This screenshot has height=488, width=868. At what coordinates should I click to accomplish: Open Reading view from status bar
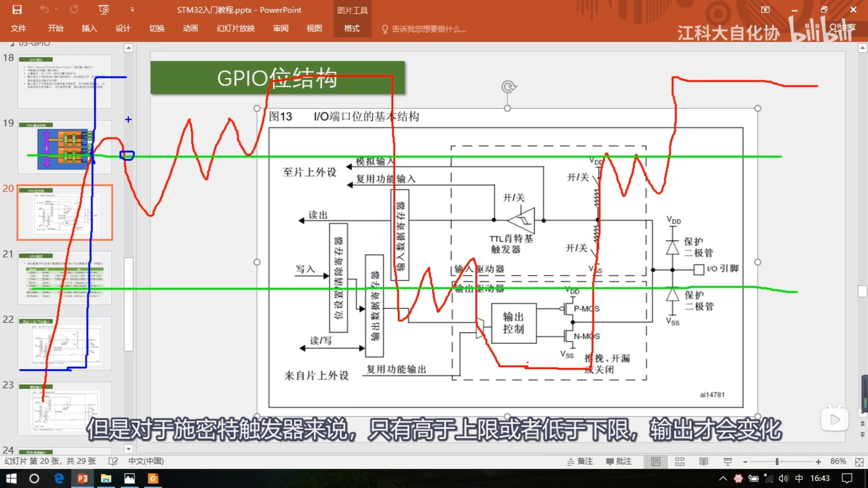[x=704, y=462]
